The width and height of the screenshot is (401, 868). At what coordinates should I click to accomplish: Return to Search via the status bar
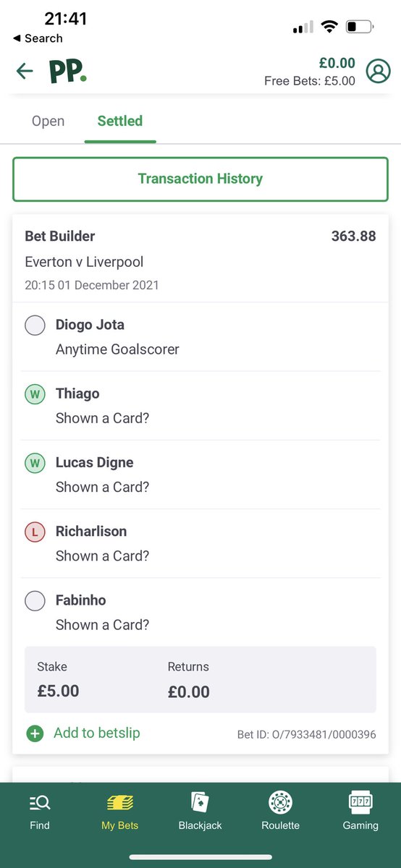[38, 38]
